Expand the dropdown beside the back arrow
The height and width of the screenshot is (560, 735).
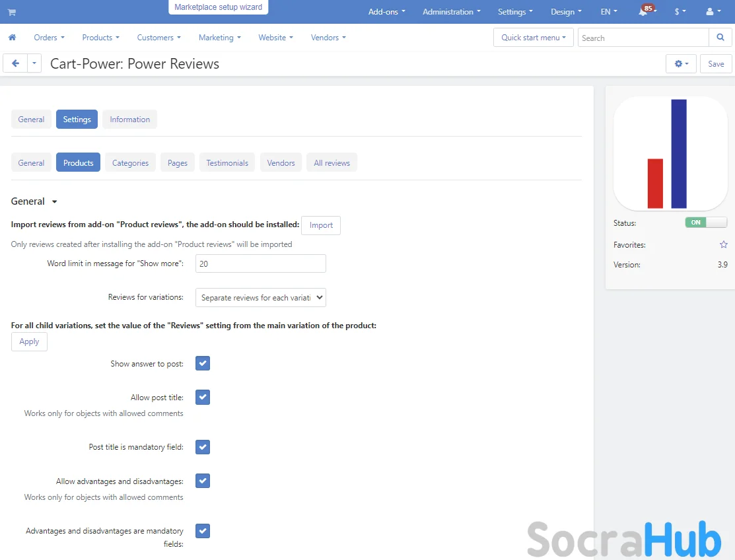click(x=34, y=64)
